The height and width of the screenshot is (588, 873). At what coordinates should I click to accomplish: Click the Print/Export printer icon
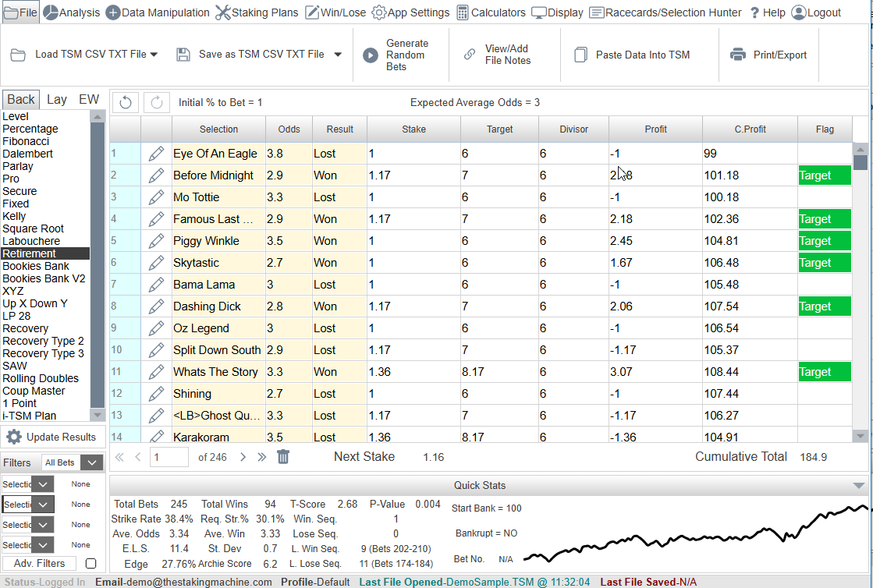(x=737, y=55)
